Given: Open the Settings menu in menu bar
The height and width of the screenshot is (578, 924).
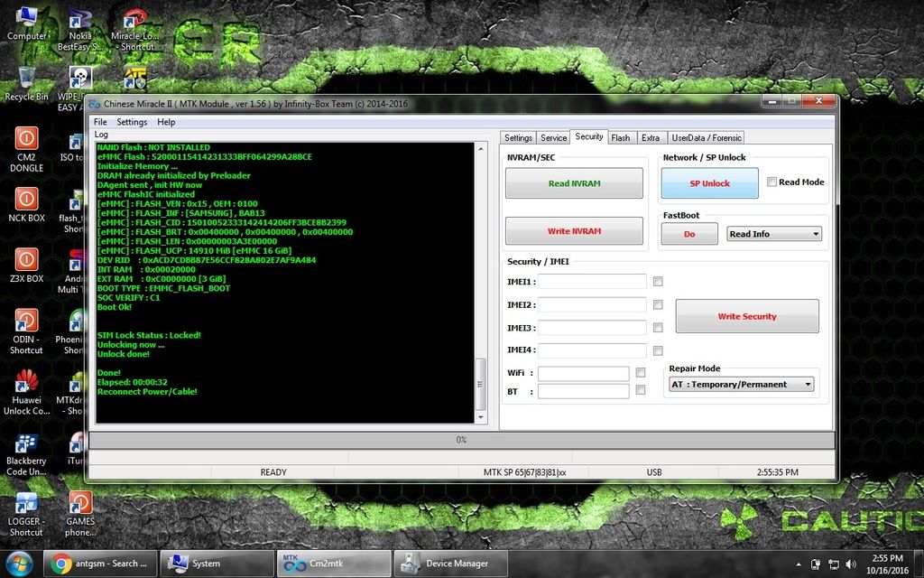Looking at the screenshot, I should click(x=132, y=122).
